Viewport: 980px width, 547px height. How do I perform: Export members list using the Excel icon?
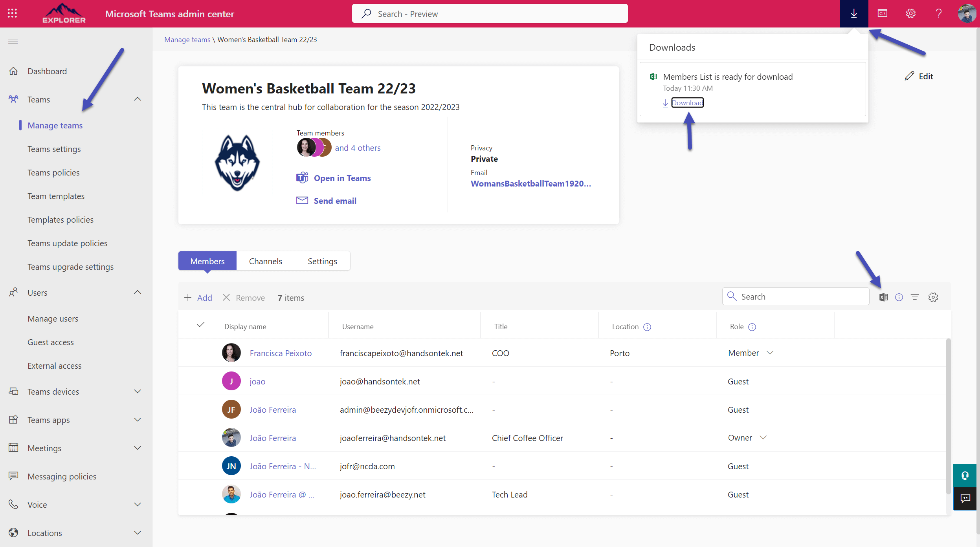pos(884,297)
